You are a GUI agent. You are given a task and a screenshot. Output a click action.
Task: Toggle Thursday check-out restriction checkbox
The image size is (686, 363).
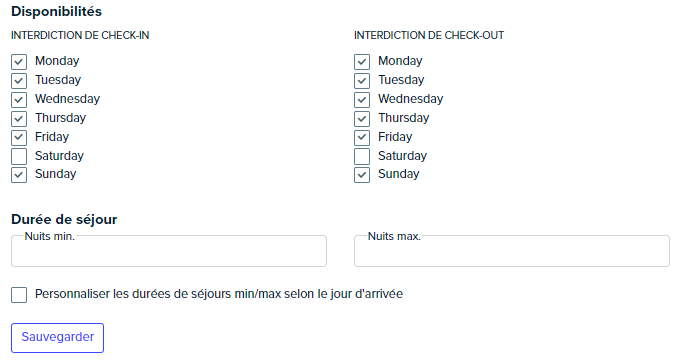(x=362, y=119)
